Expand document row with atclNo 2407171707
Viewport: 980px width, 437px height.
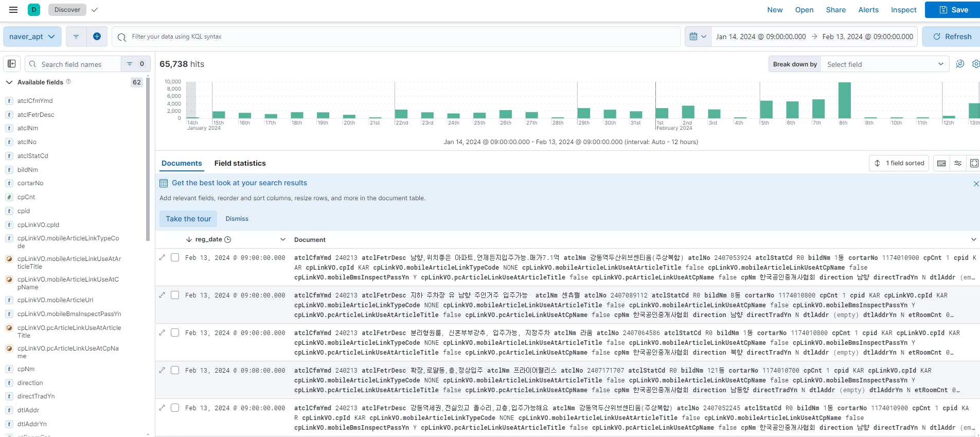point(162,370)
